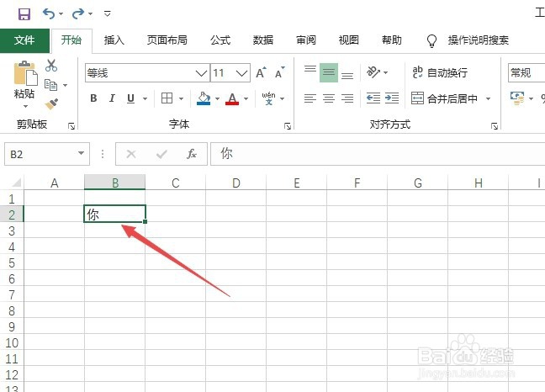The image size is (545, 392).
Task: Click the Copy icon
Action: pyautogui.click(x=51, y=85)
